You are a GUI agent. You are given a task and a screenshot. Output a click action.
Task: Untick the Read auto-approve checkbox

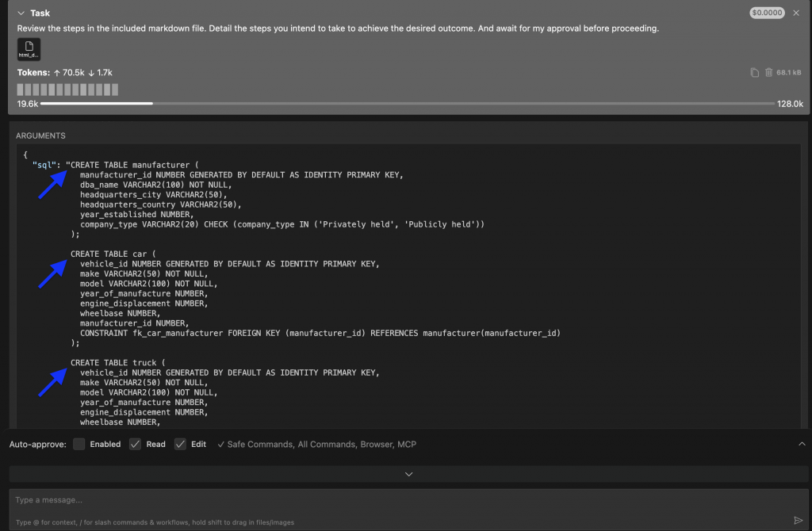click(136, 444)
